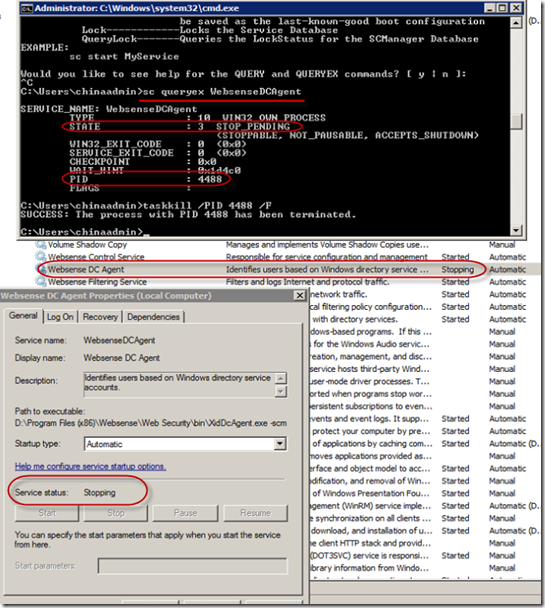Viewport: 545px width, 608px height.
Task: Click the 'Manages and implements Volume Shadow Copies' description
Action: [x=327, y=245]
